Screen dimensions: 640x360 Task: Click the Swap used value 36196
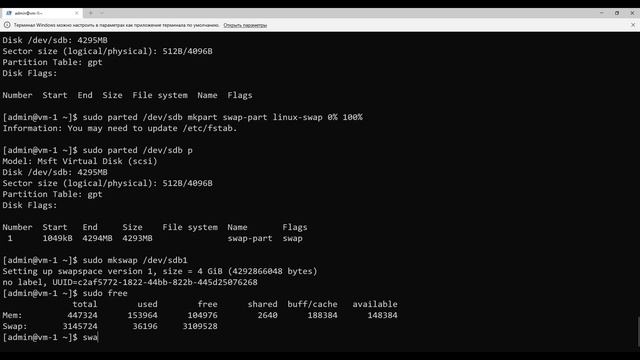[145, 326]
